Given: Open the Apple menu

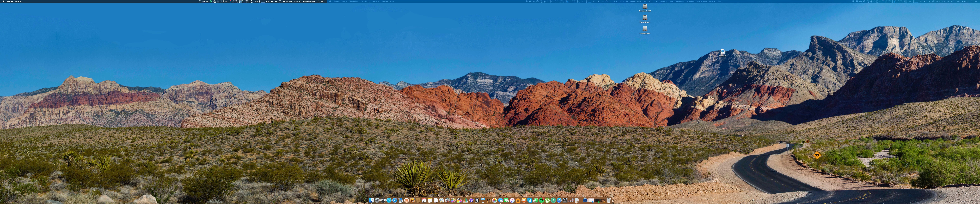Looking at the screenshot, I should 3,2.
